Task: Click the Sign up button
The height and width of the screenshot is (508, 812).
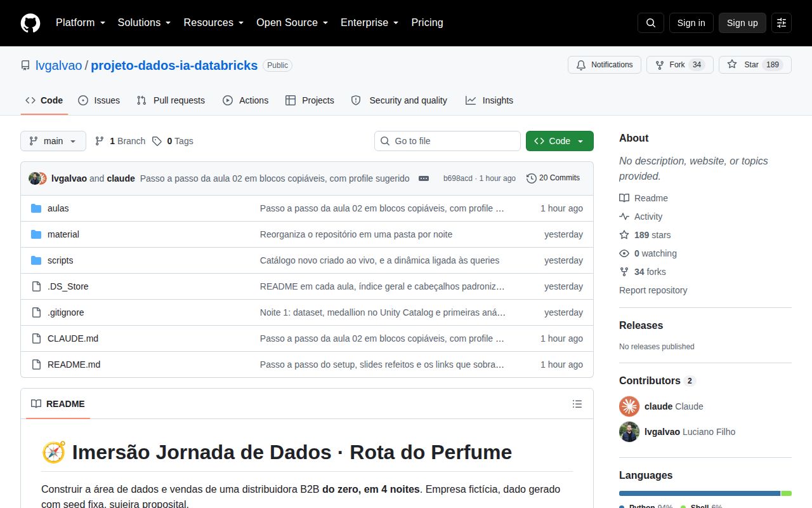Action: [742, 23]
